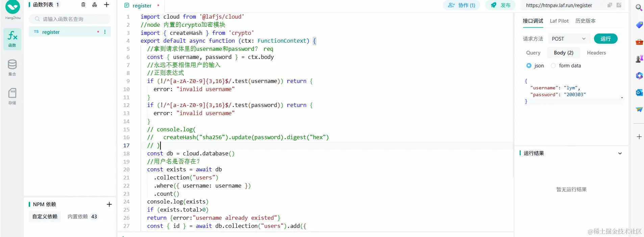This screenshot has height=237, width=644.
Task: Select the json body format radio
Action: coord(529,66)
